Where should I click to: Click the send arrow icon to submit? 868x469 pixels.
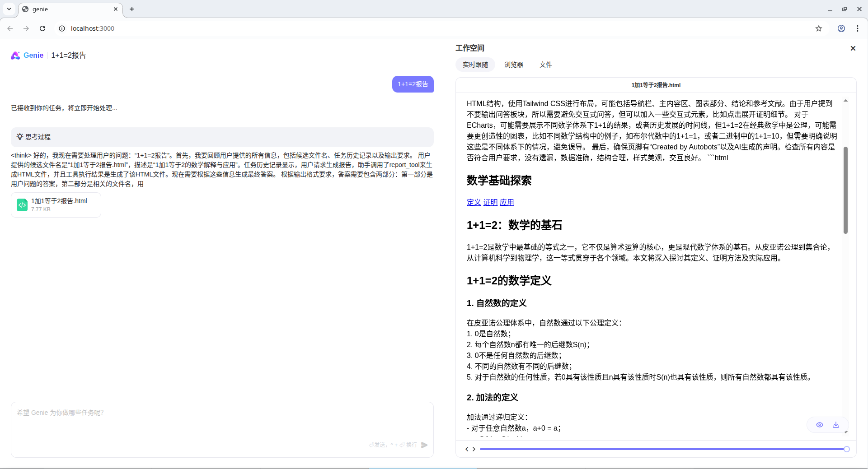tap(424, 445)
